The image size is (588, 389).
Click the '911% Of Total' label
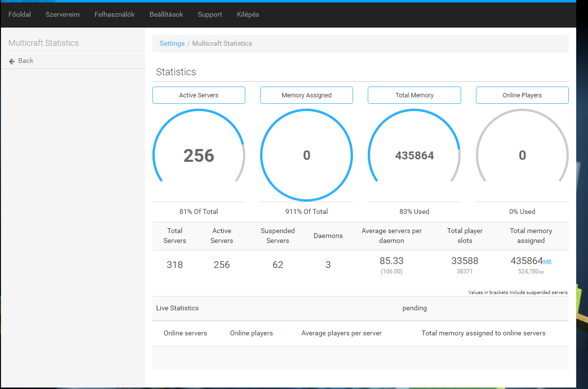point(306,211)
